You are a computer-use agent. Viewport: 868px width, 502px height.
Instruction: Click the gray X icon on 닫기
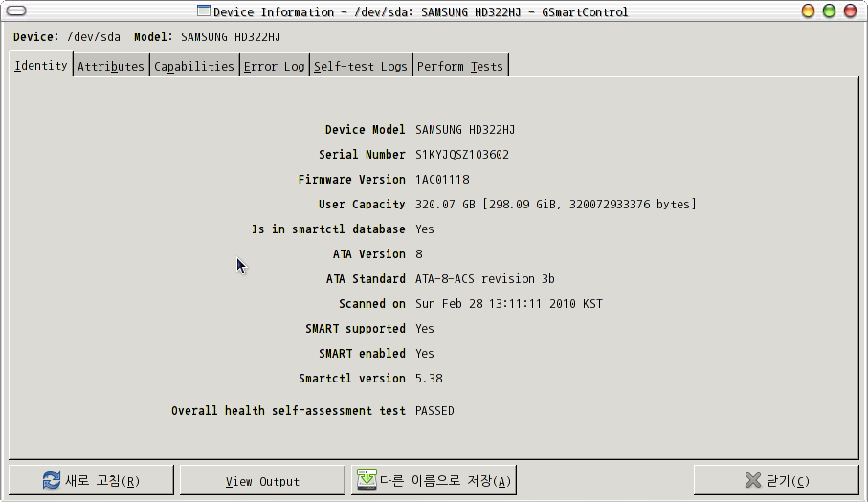click(x=753, y=480)
